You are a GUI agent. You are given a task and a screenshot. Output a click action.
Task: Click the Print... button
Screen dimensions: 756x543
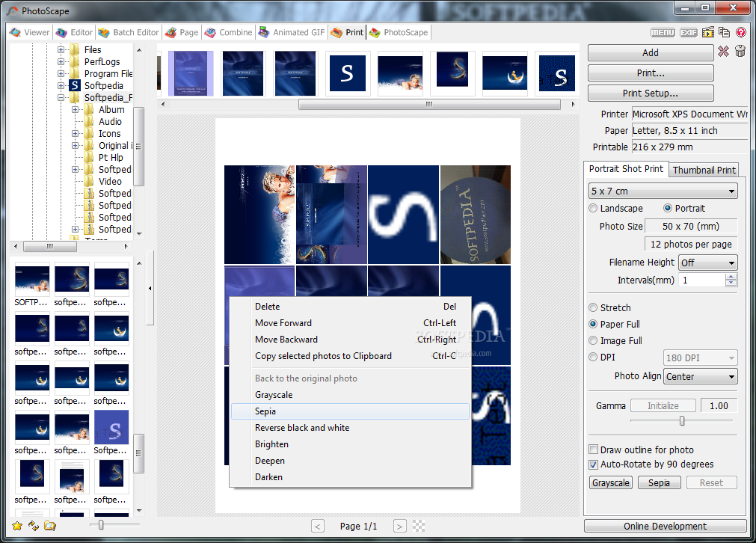[651, 73]
